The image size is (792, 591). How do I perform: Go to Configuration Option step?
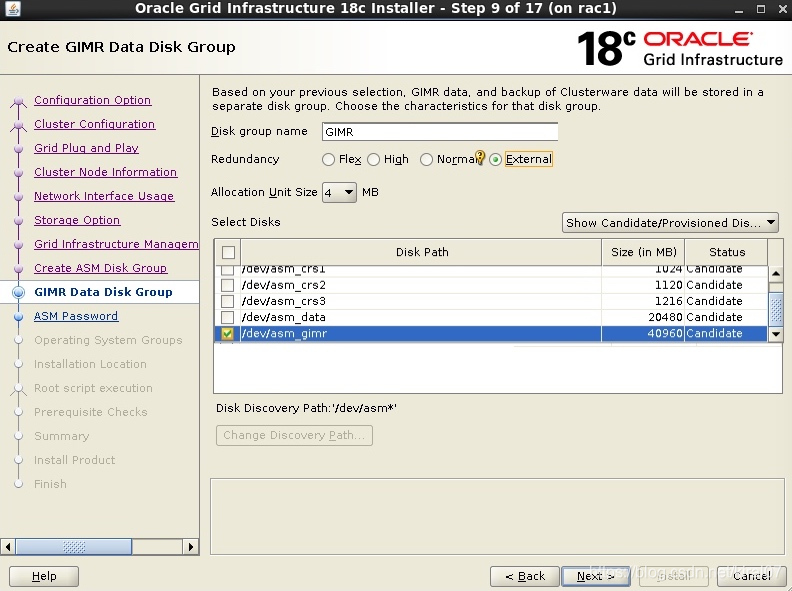(92, 100)
